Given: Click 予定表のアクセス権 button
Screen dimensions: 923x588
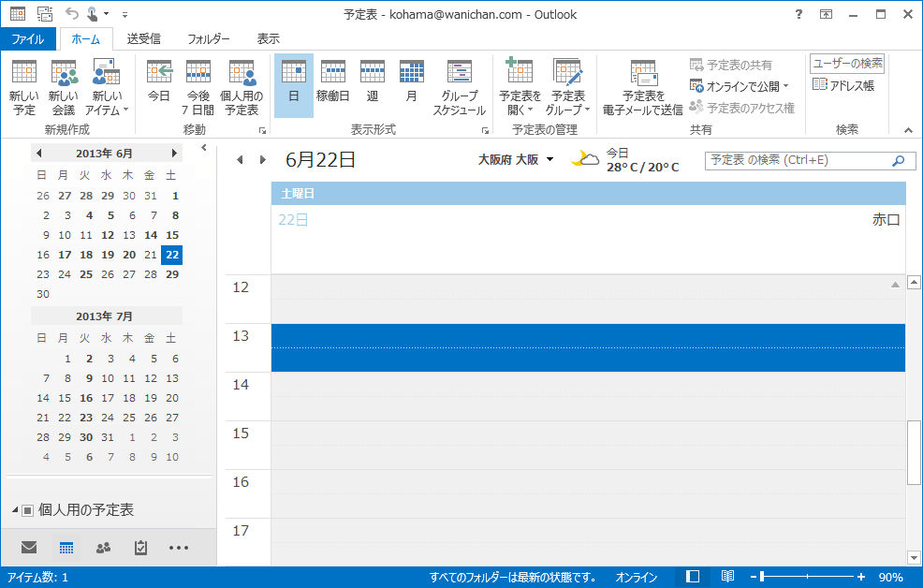Looking at the screenshot, I should [741, 108].
